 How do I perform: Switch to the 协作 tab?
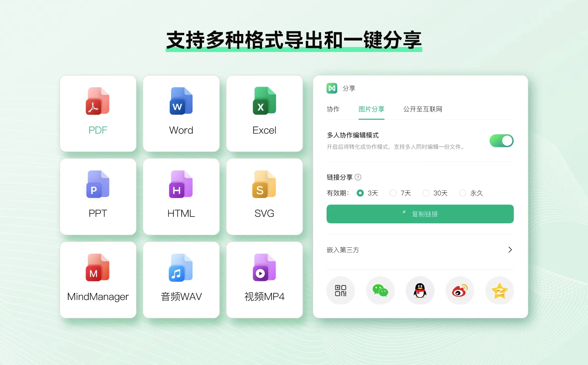pyautogui.click(x=333, y=109)
